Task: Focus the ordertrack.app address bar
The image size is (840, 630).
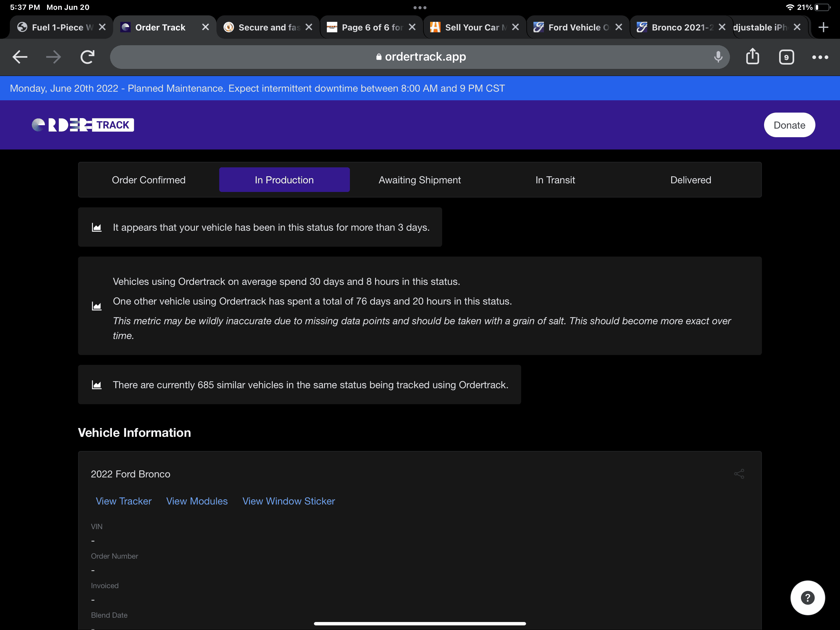Action: pos(420,57)
